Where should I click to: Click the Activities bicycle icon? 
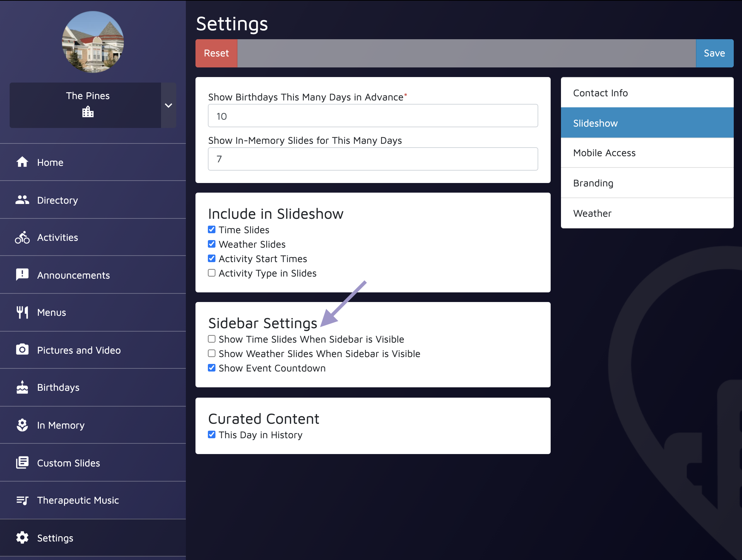click(x=22, y=237)
